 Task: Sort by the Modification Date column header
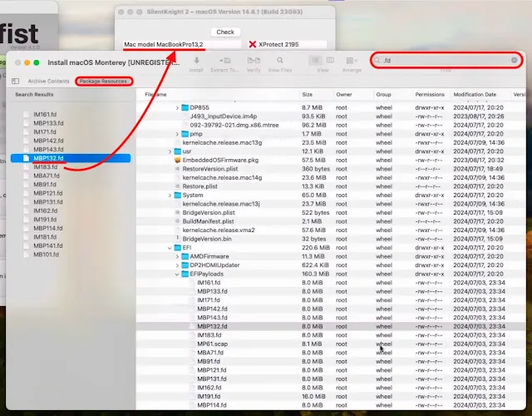pos(475,94)
